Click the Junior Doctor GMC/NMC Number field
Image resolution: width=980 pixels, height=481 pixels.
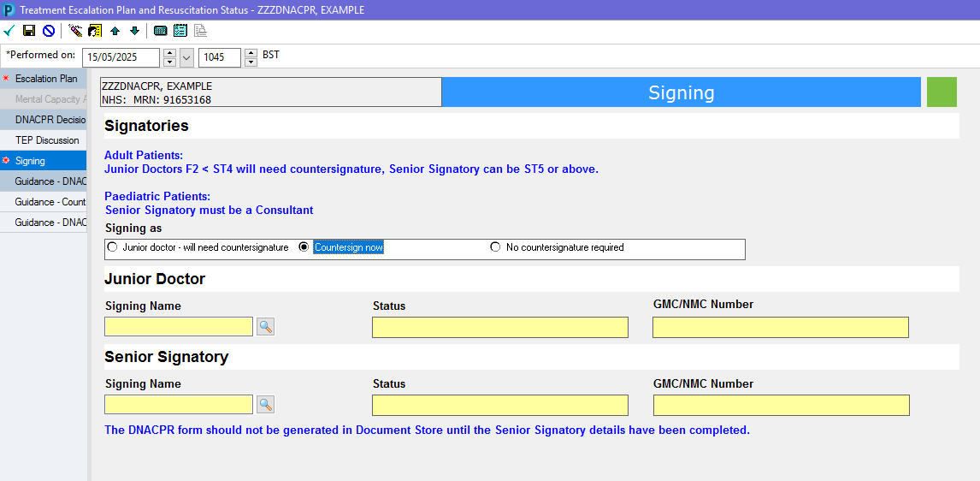[781, 327]
